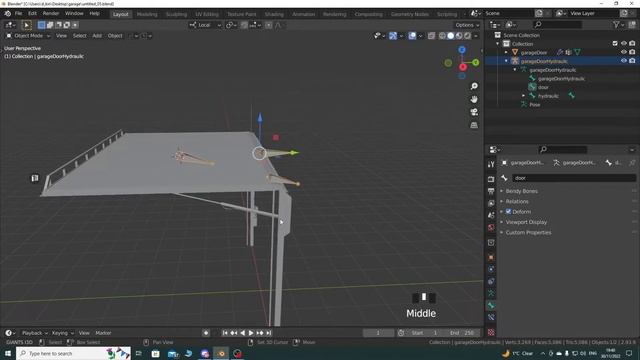Click the bone name field 'door'
Screen dimensions: 640x360
pyautogui.click(x=574, y=178)
